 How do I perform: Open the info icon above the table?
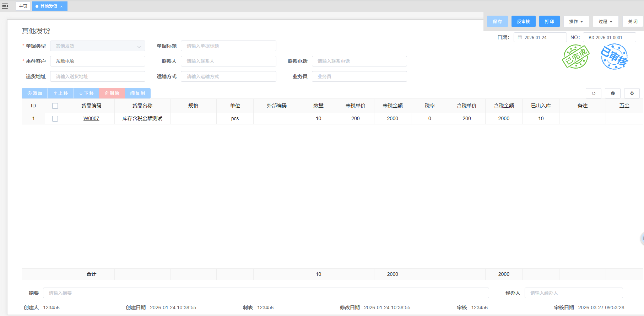[613, 93]
